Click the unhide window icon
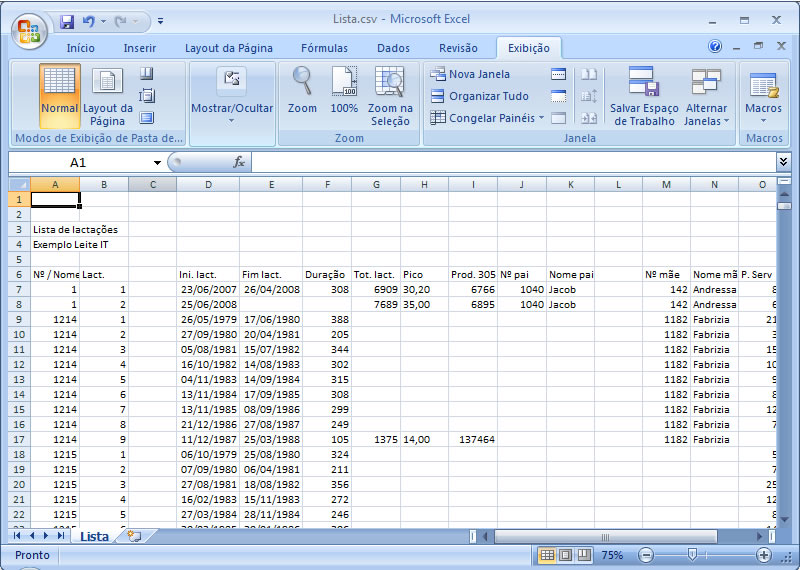This screenshot has width=800, height=570. click(559, 118)
